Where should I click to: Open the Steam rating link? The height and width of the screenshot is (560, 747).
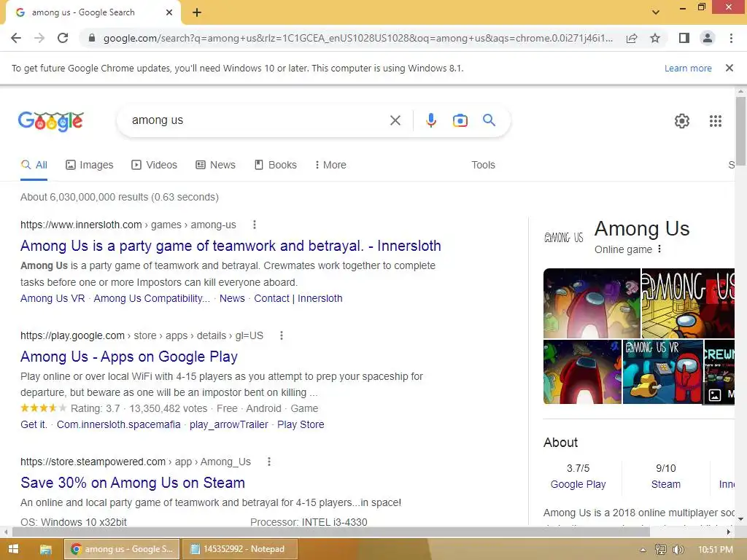click(x=665, y=484)
